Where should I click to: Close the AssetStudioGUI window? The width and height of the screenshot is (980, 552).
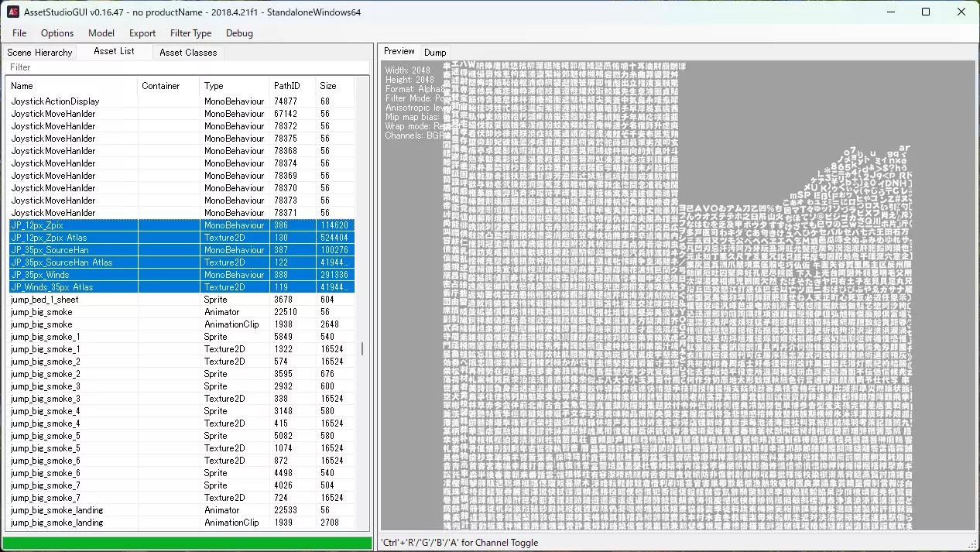point(961,12)
